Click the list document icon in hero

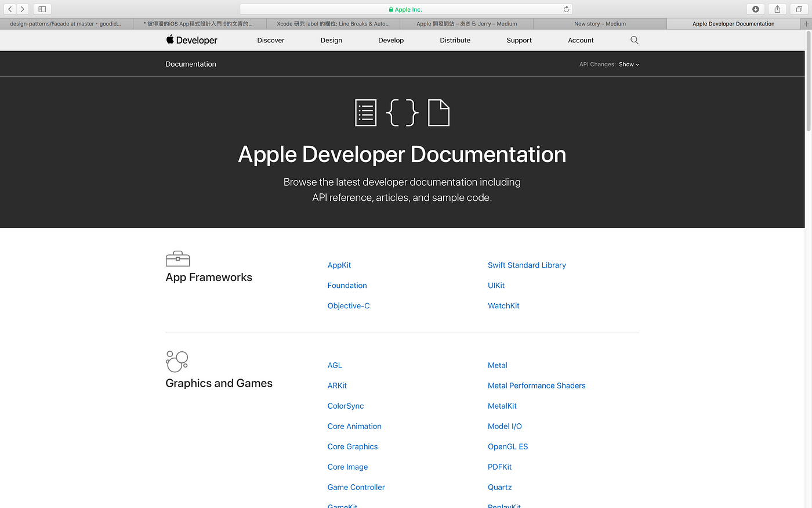click(365, 113)
